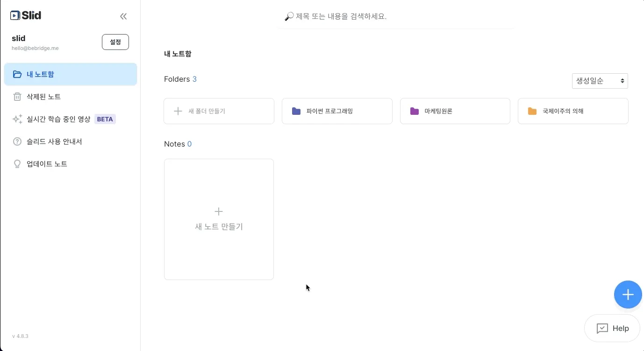Collapse the sidebar with double-chevron icon
The image size is (644, 351).
[x=123, y=16]
